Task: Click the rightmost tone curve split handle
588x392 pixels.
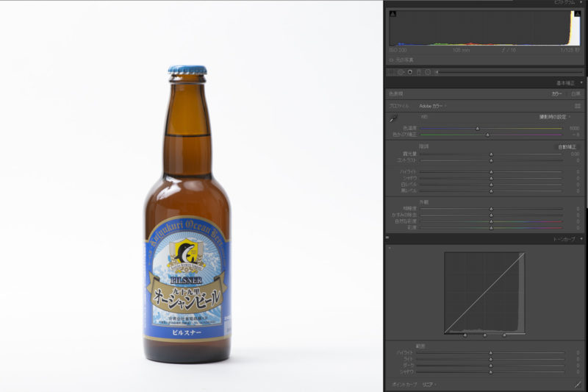Action: (x=505, y=335)
